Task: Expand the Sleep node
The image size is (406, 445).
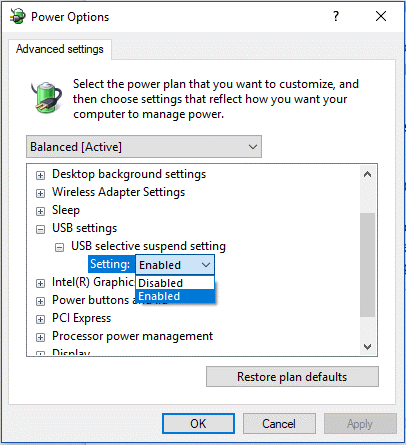Action: coord(40,211)
